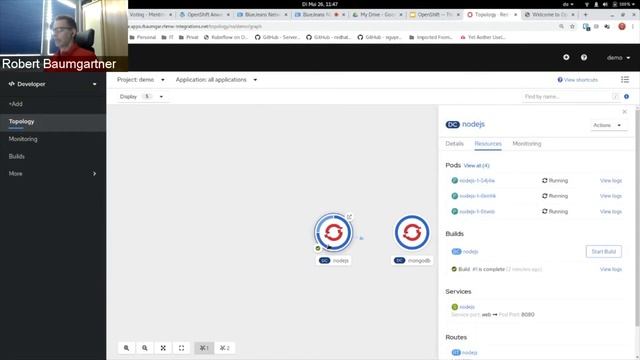Open the +Add page
The height and width of the screenshot is (360, 640).
tap(16, 104)
